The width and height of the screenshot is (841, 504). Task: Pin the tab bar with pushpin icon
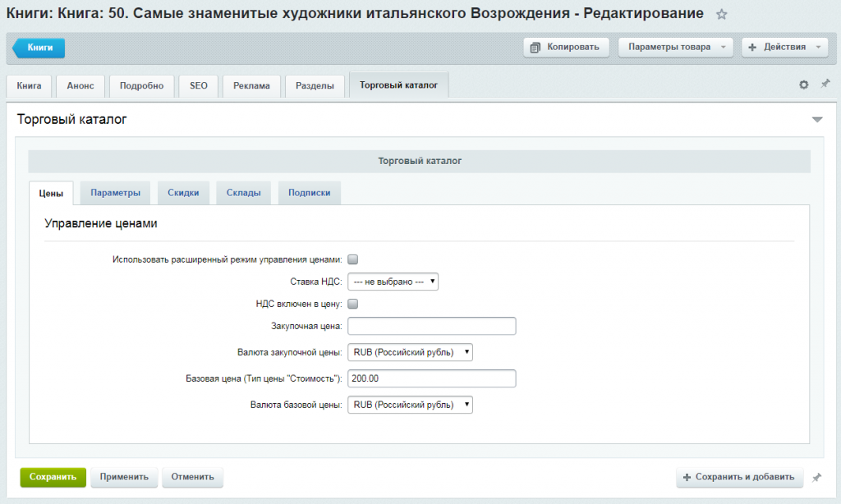point(825,84)
